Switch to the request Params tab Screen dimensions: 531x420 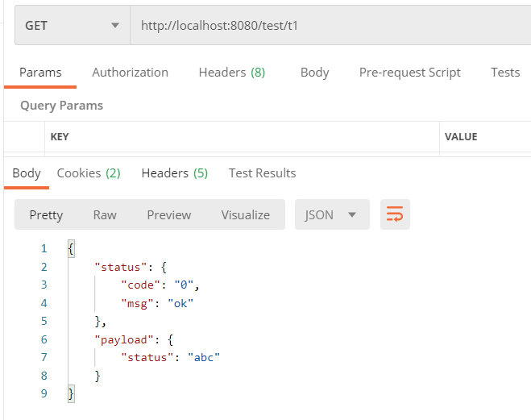(40, 73)
